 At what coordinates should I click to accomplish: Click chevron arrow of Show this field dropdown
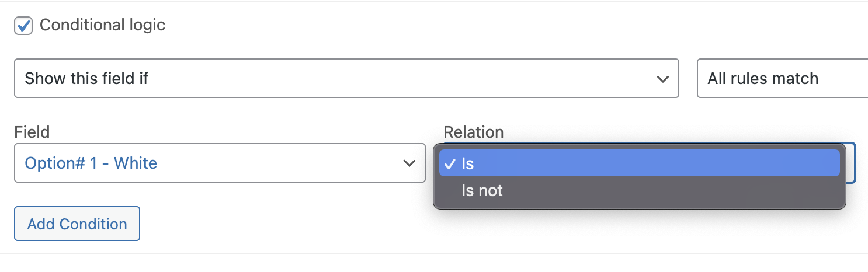(662, 79)
